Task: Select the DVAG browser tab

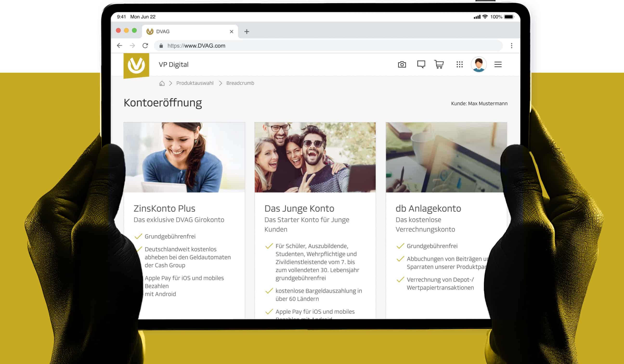Action: coord(190,32)
